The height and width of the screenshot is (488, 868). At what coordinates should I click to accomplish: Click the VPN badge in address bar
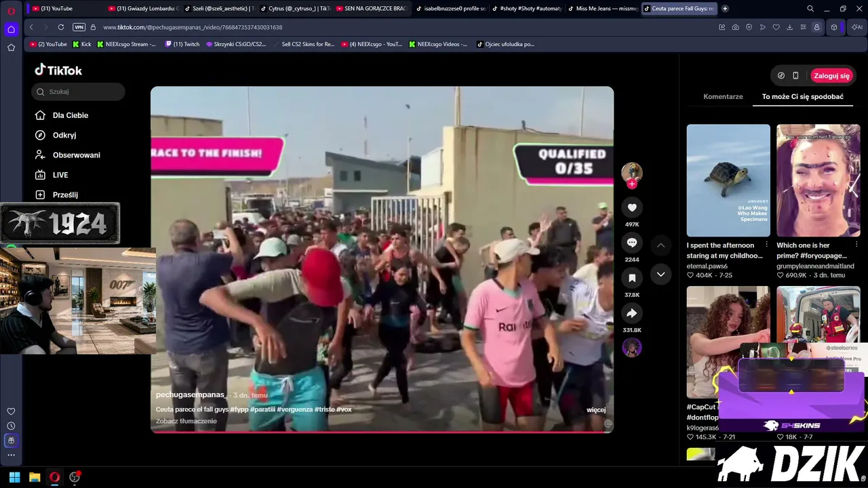[x=79, y=27]
